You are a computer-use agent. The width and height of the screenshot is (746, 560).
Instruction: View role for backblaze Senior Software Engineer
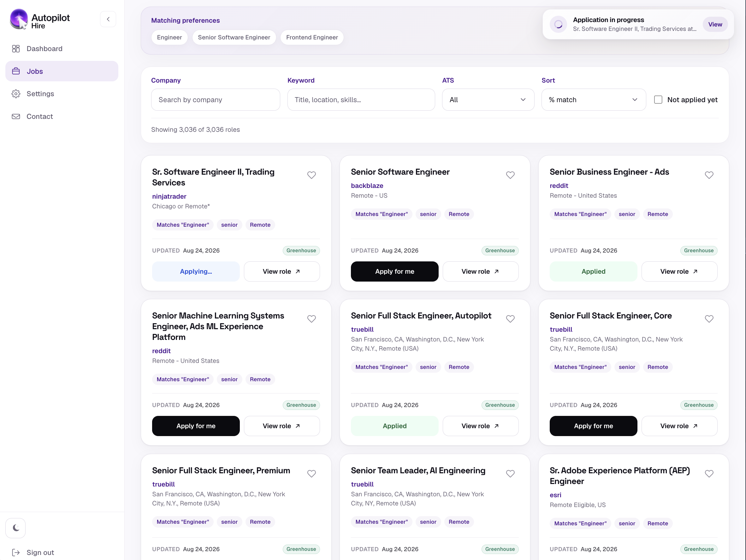tap(480, 271)
